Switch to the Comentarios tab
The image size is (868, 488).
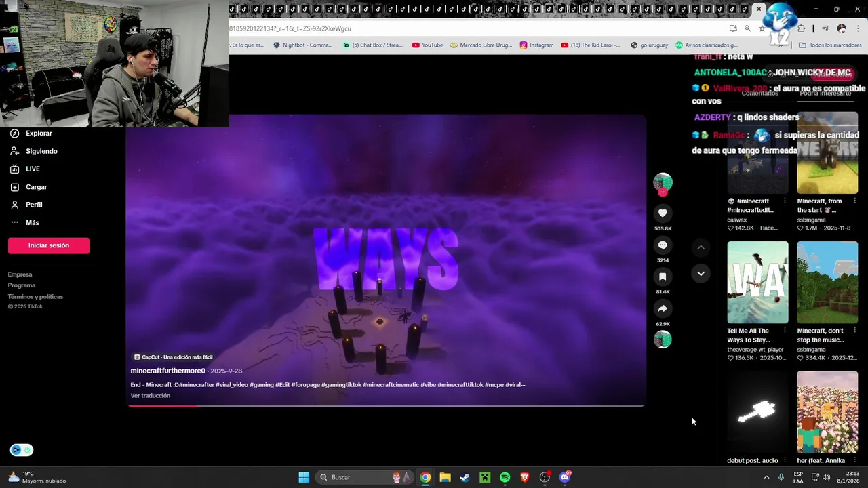click(x=759, y=93)
